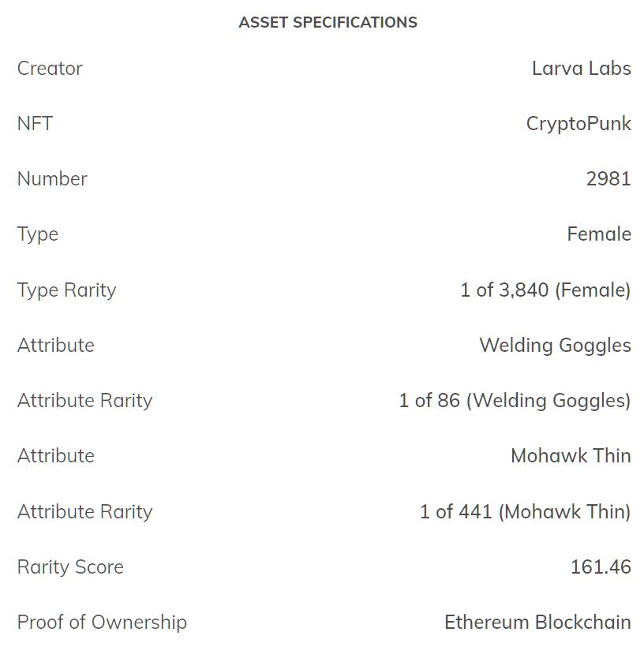Viewport: 644px width, 647px height.
Task: Click the Rarity Score label
Action: (70, 567)
